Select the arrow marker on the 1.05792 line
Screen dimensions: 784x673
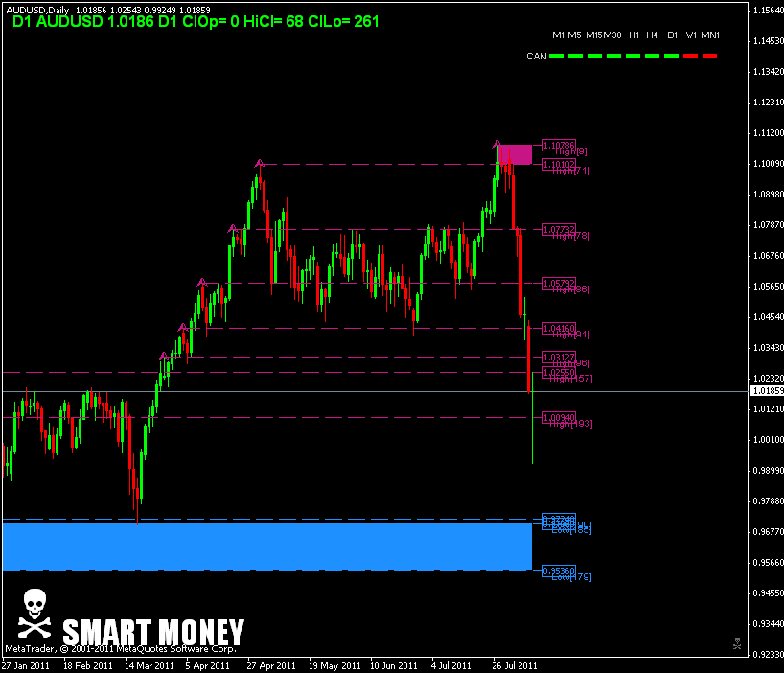click(x=201, y=283)
